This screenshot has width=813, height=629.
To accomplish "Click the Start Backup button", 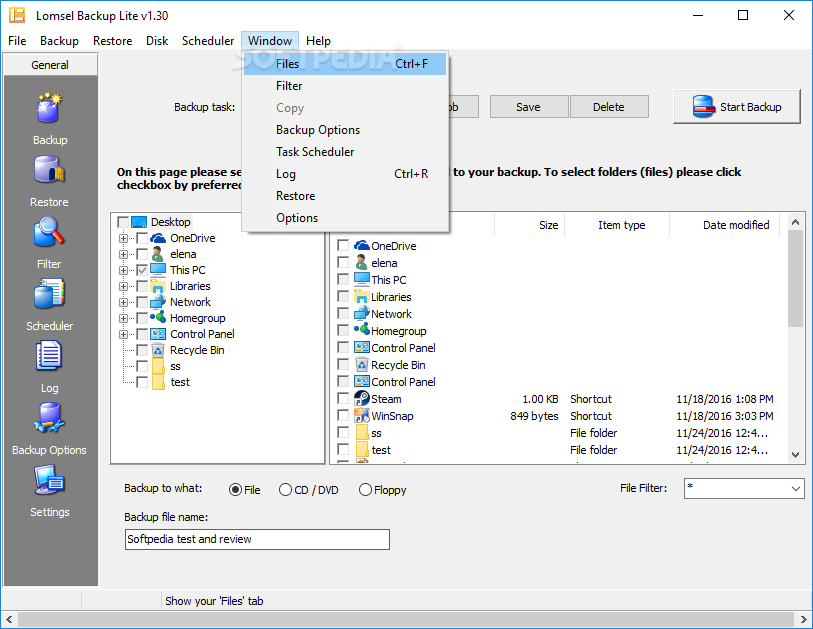I will pyautogui.click(x=737, y=107).
